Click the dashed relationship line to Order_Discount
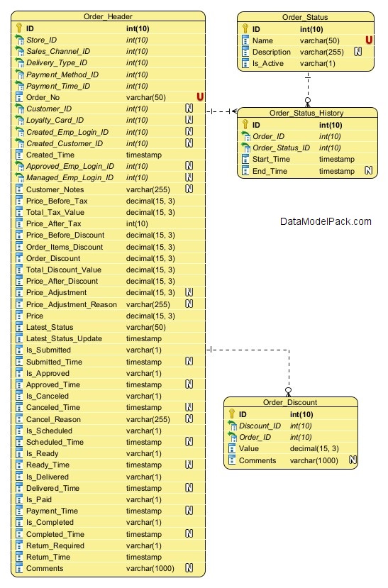Viewport: 388px width, 588px height. (289, 370)
